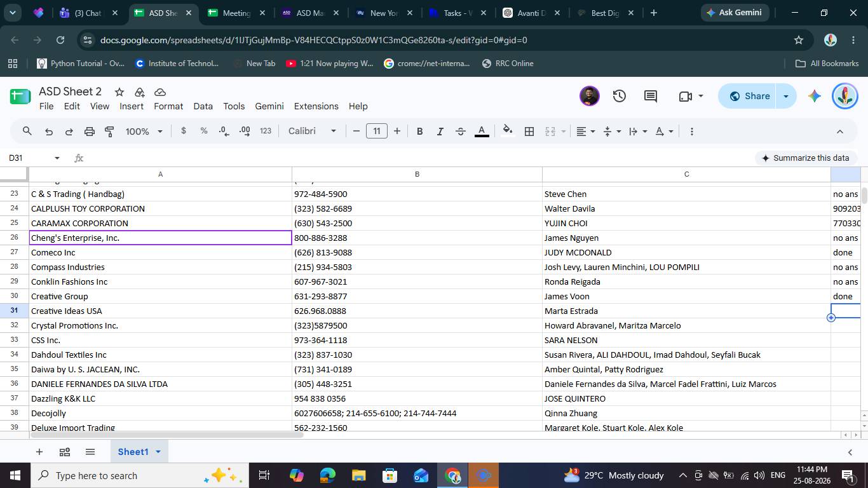Click Summarize this data button
This screenshot has width=868, height=488.
[x=805, y=158]
